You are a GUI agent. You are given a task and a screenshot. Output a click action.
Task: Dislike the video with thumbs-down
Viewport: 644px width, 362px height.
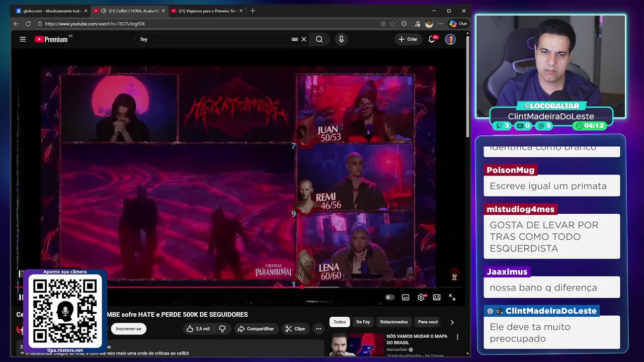pyautogui.click(x=222, y=329)
